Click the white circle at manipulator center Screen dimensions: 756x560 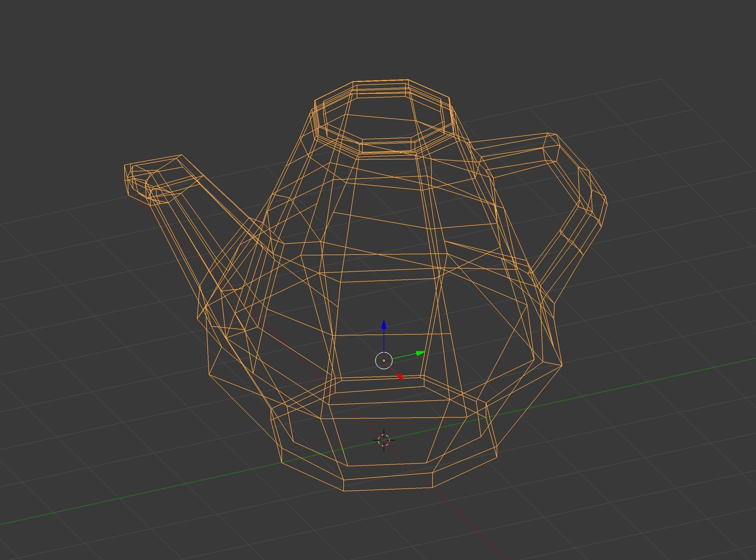[384, 361]
